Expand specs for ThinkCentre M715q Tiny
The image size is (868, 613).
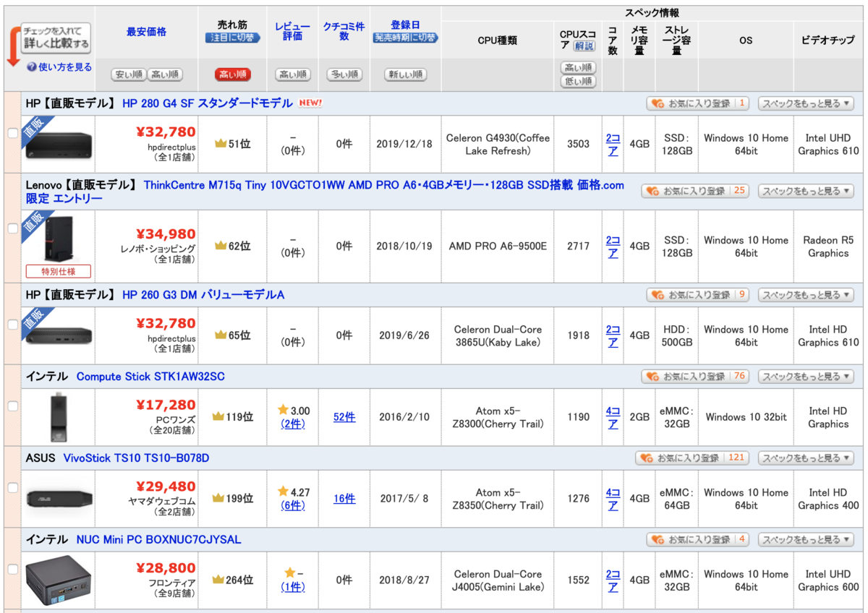[x=806, y=192]
